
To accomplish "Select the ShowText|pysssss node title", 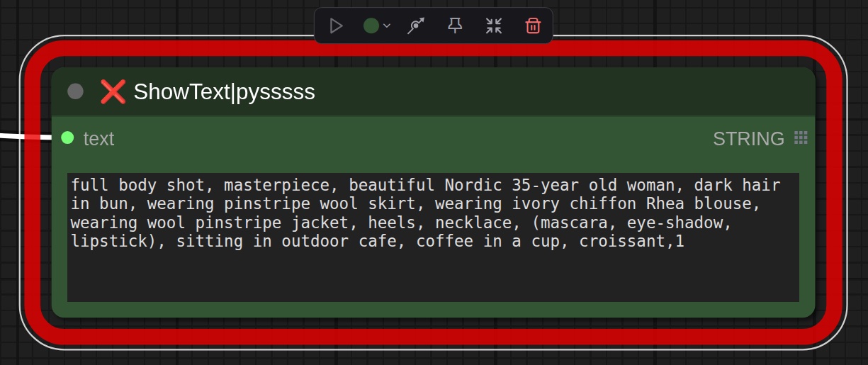I will click(224, 91).
